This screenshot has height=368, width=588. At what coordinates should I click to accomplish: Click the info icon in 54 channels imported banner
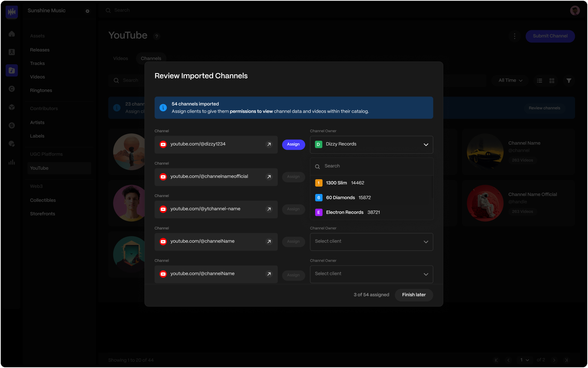tap(163, 108)
